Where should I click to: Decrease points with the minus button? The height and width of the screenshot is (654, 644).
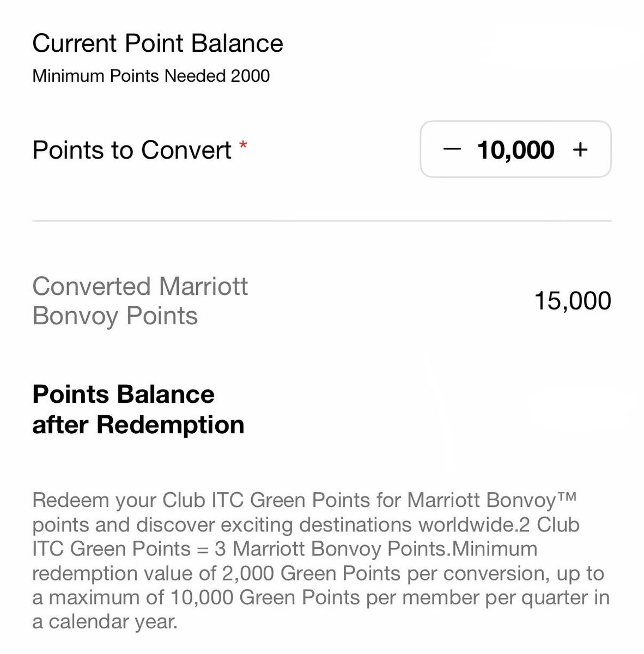pyautogui.click(x=452, y=149)
